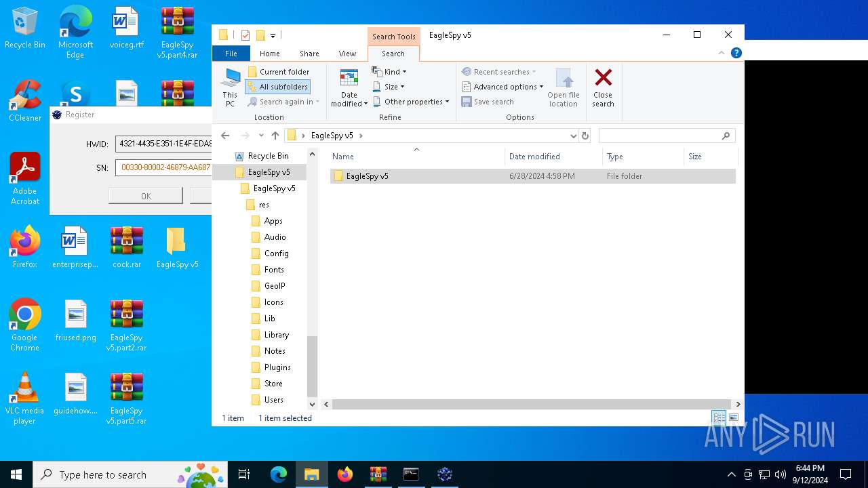This screenshot has height=488, width=868.
Task: Open Task View on taskbar
Action: [x=244, y=474]
